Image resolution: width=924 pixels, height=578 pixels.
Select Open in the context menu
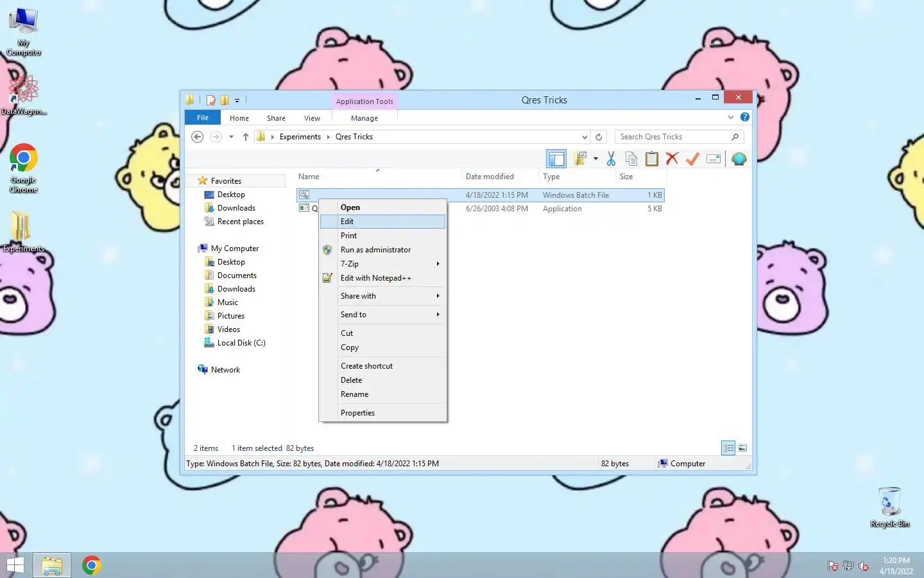(383, 207)
